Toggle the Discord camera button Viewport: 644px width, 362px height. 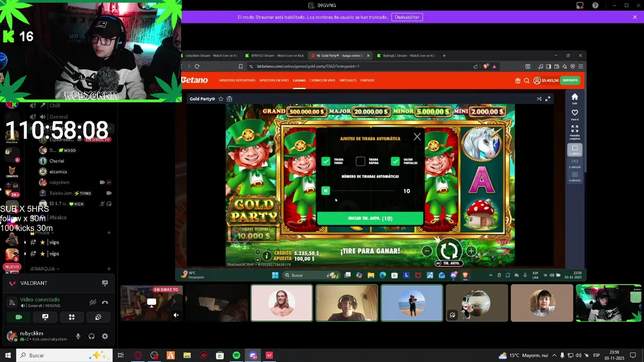pos(19,317)
